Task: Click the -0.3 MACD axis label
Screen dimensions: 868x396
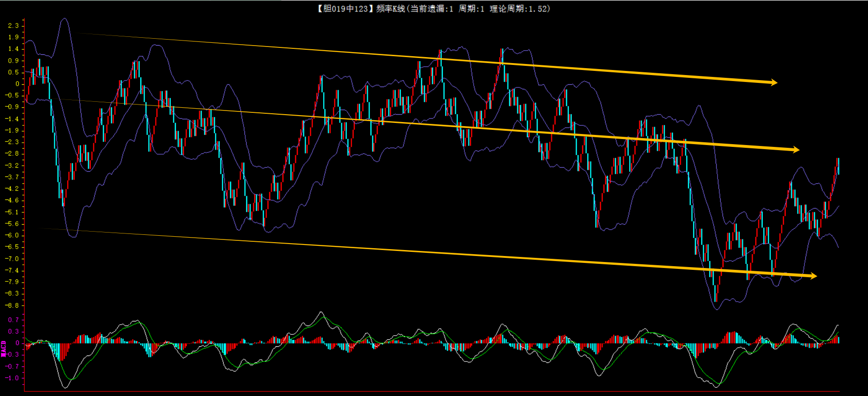Action: point(12,355)
